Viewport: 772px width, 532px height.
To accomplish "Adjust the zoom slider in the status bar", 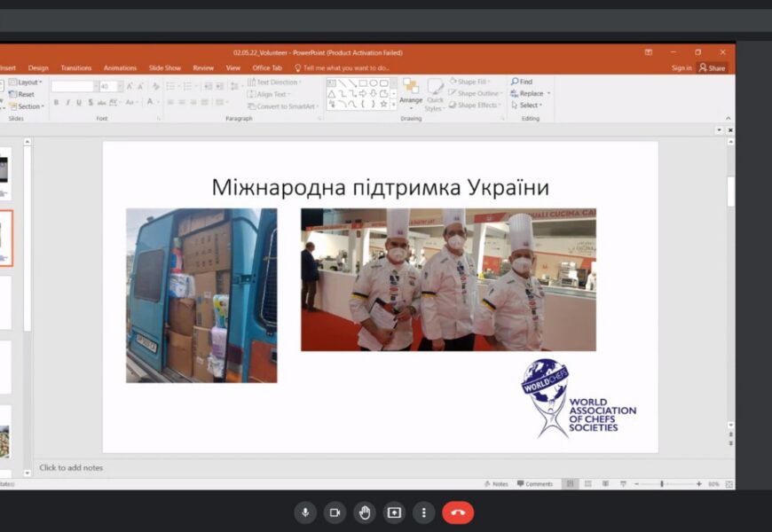I will coord(662,484).
